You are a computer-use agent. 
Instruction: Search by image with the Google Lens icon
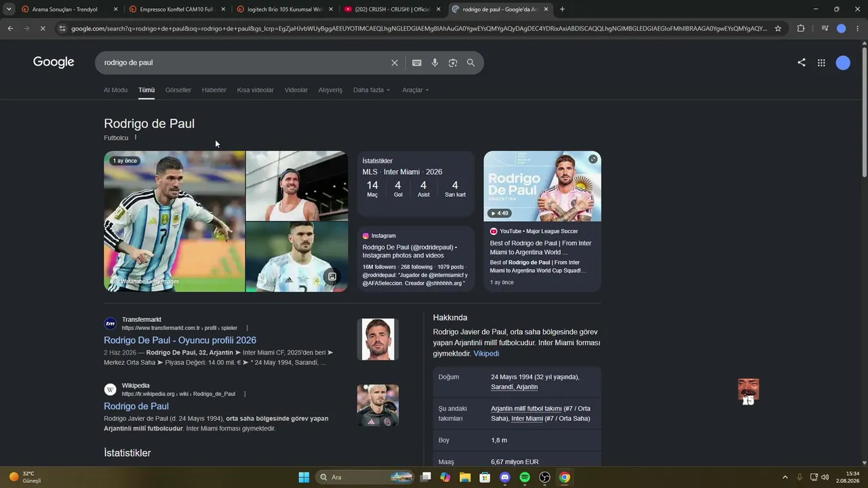coord(452,63)
